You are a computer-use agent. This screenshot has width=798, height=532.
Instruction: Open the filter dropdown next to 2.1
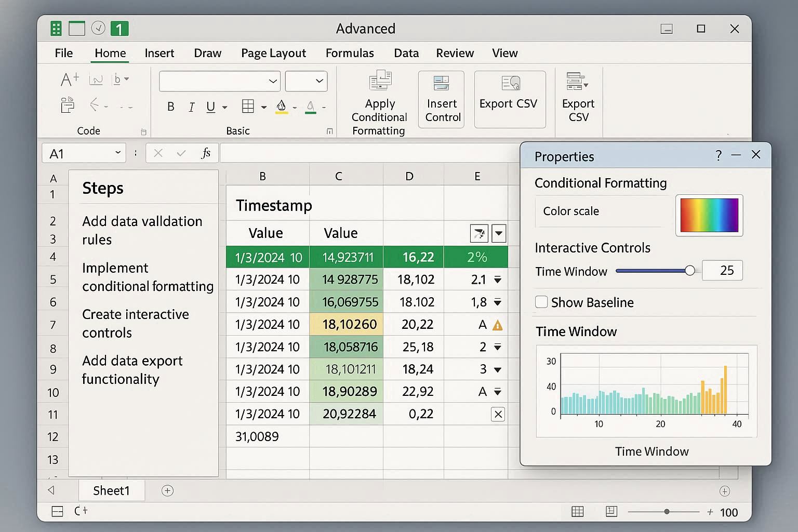(x=498, y=280)
